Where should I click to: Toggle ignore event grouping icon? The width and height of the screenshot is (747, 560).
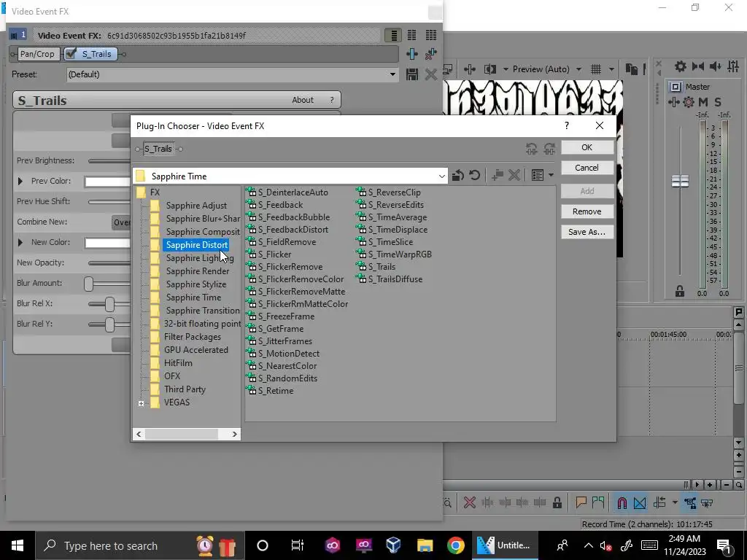click(x=707, y=502)
